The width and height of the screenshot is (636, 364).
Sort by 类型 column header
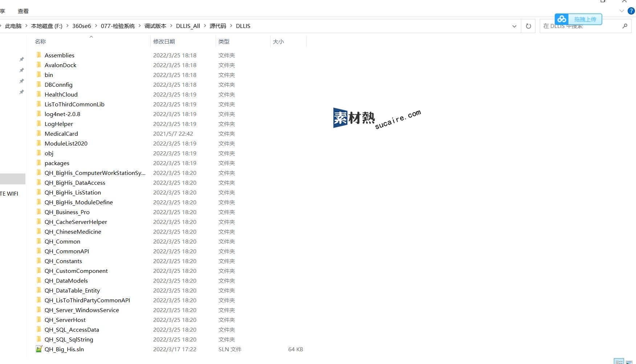(x=224, y=41)
